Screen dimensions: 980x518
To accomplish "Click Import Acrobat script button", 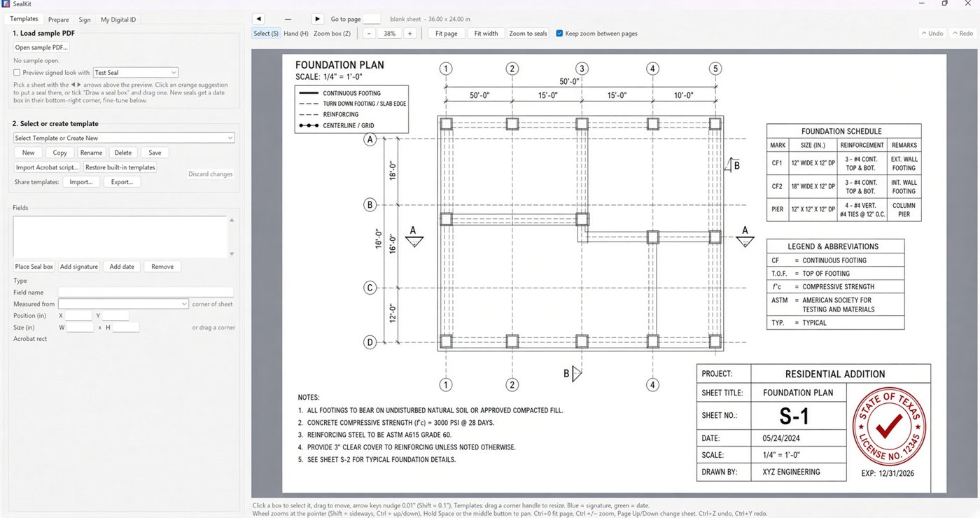I will click(x=48, y=167).
